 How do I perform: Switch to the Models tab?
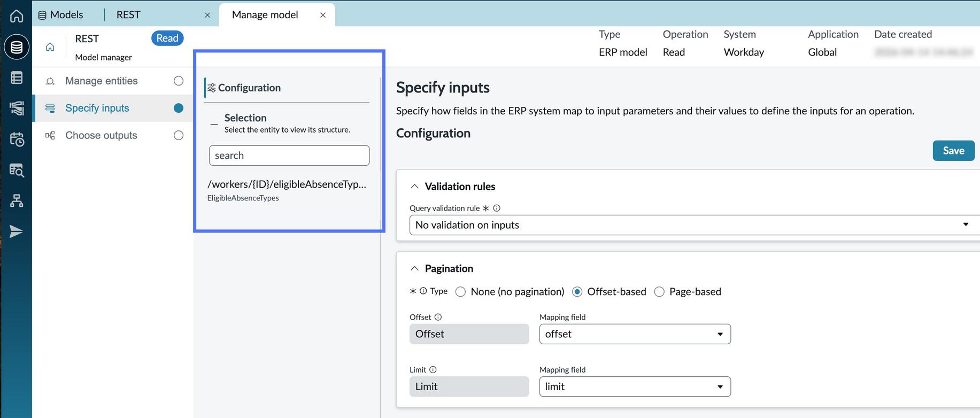click(x=60, y=15)
